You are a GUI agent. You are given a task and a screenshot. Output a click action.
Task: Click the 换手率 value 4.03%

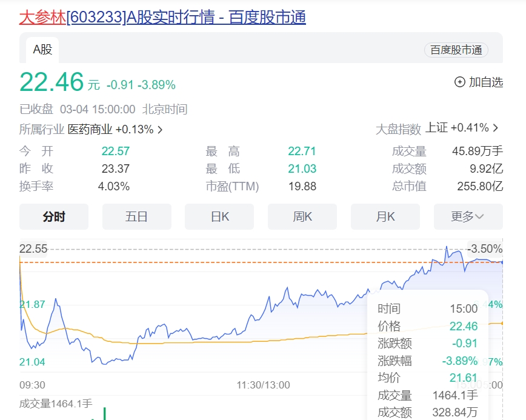114,187
